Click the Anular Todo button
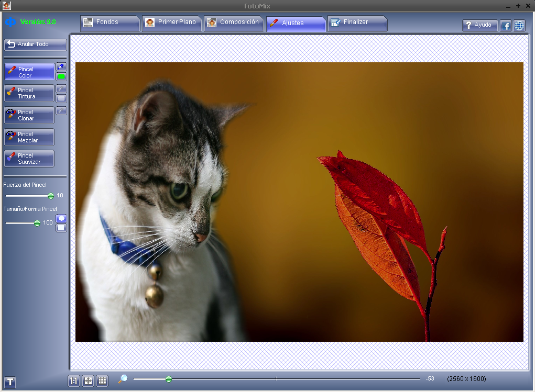 [35, 45]
